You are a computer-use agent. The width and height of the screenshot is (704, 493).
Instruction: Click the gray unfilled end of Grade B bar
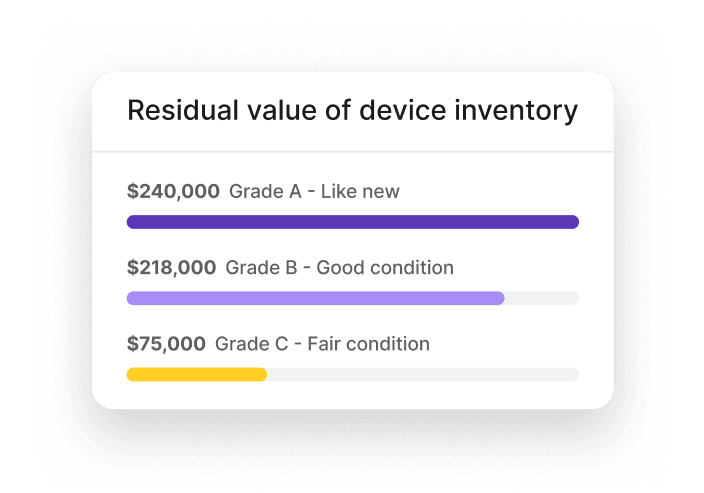click(x=542, y=298)
